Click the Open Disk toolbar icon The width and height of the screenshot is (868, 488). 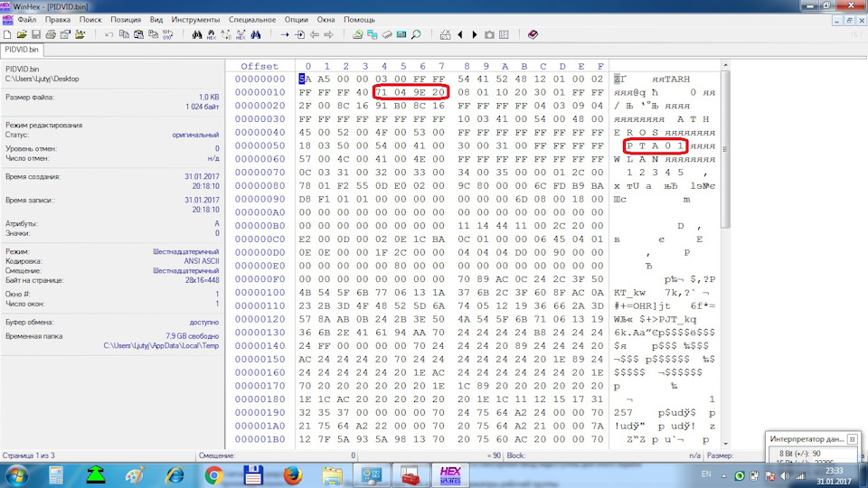pos(358,34)
